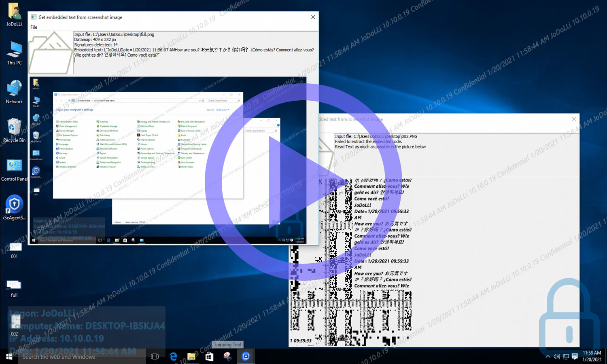This screenshot has height=364, width=607.
Task: Open the Recycle Bin
Action: click(14, 130)
